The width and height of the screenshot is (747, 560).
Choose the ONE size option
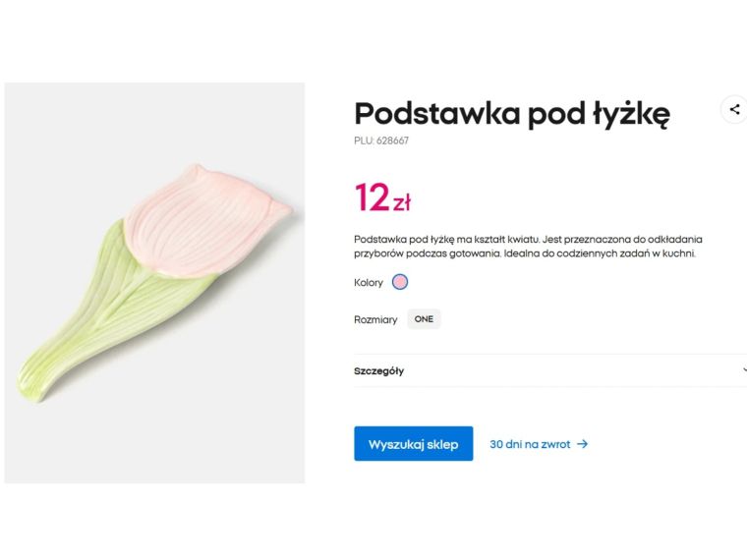click(x=424, y=319)
